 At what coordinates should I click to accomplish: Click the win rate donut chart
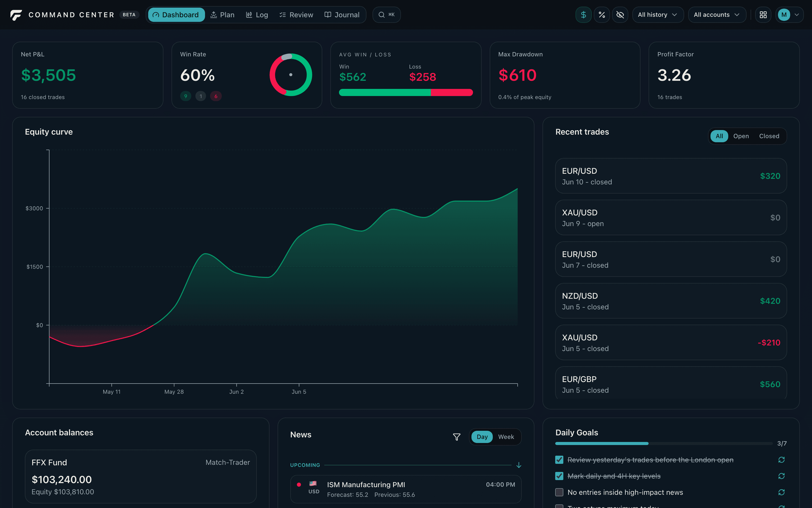[x=291, y=75]
